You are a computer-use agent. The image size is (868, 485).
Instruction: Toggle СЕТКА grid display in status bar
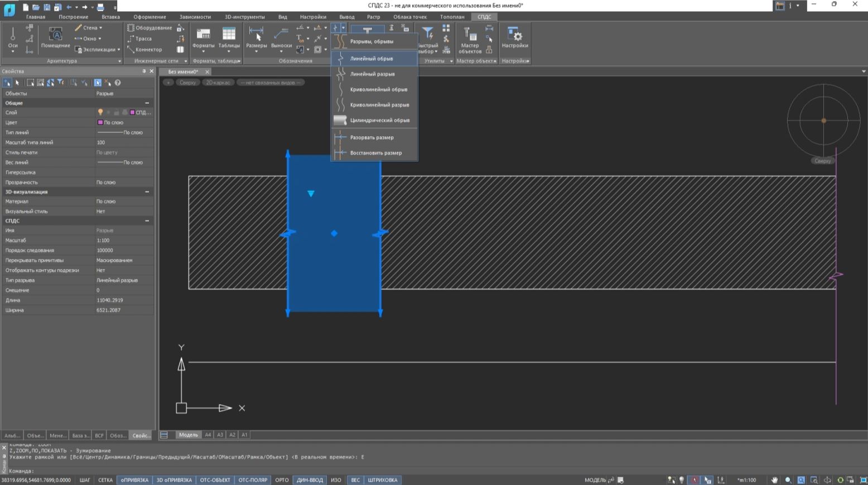coord(105,480)
